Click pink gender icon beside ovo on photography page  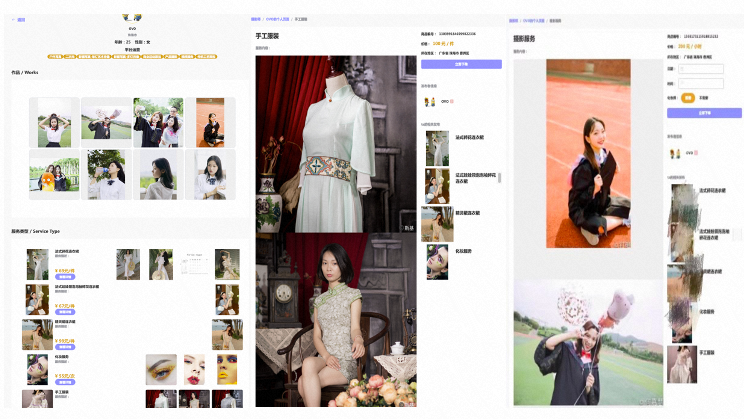696,153
